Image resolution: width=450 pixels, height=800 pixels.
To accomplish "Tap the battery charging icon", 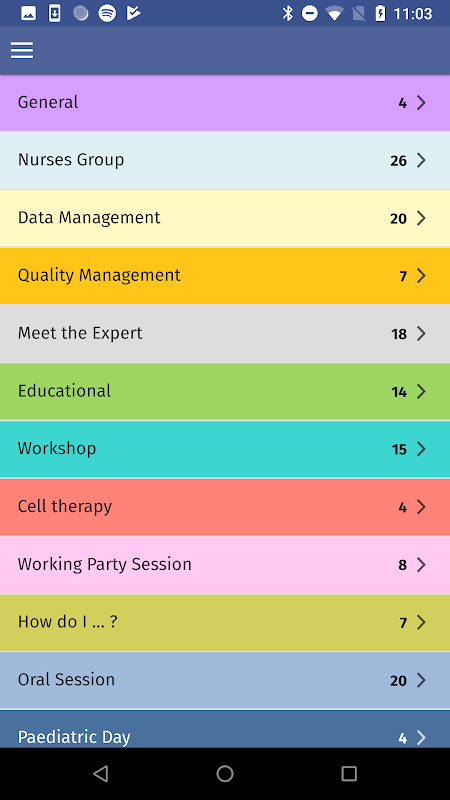I will coord(381,13).
